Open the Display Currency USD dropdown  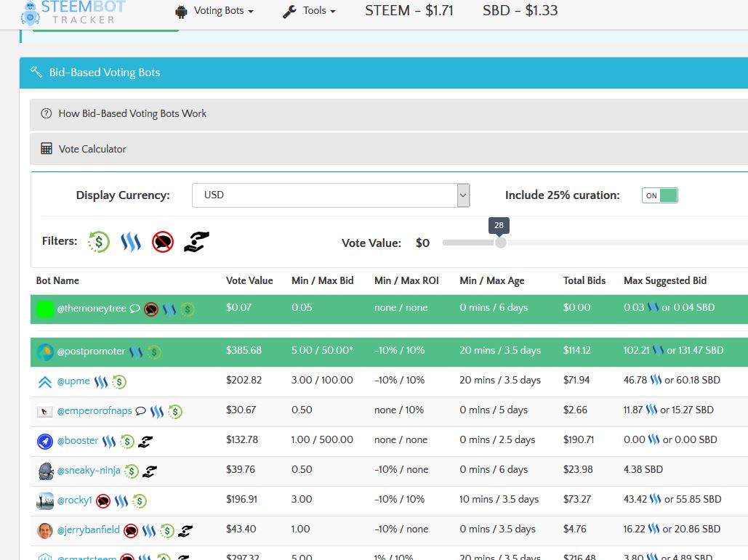pyautogui.click(x=331, y=195)
